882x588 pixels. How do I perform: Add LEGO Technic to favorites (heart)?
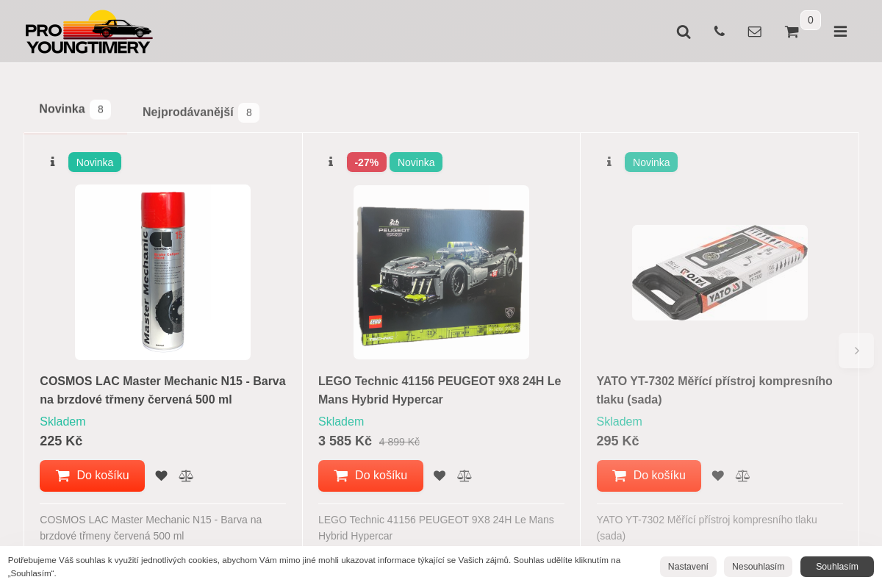(440, 476)
